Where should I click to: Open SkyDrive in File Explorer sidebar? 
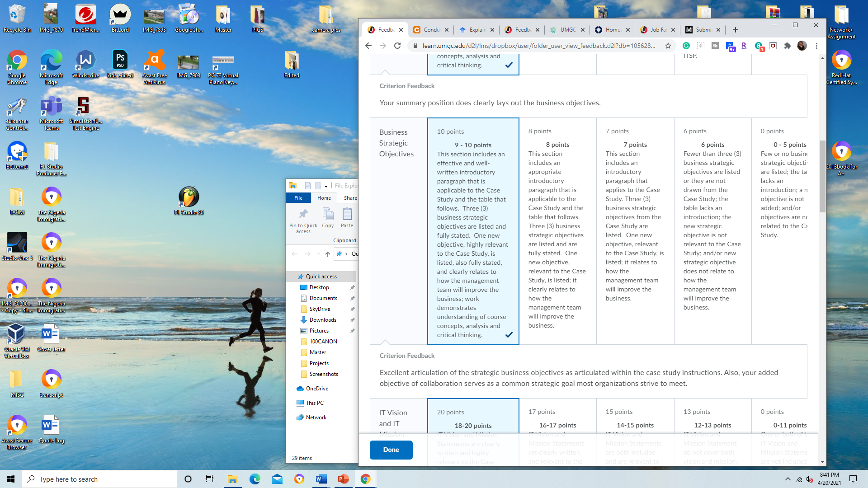tap(319, 309)
